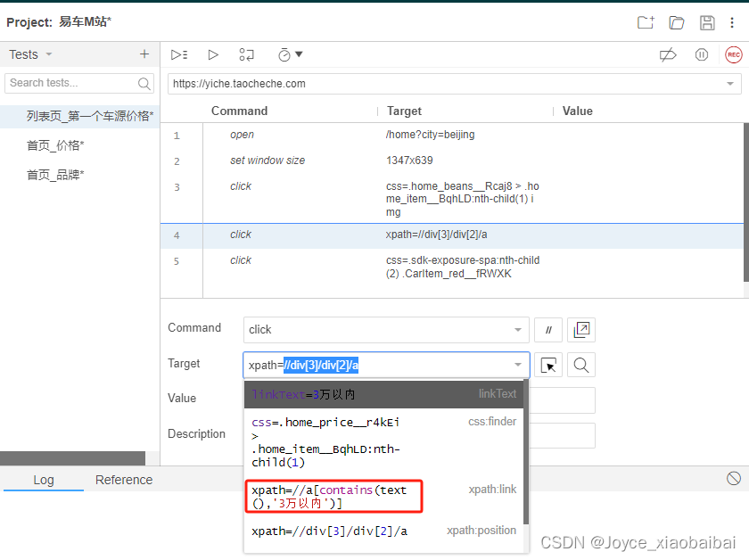Toggle the command as a comment
The image size is (749, 560).
click(548, 329)
